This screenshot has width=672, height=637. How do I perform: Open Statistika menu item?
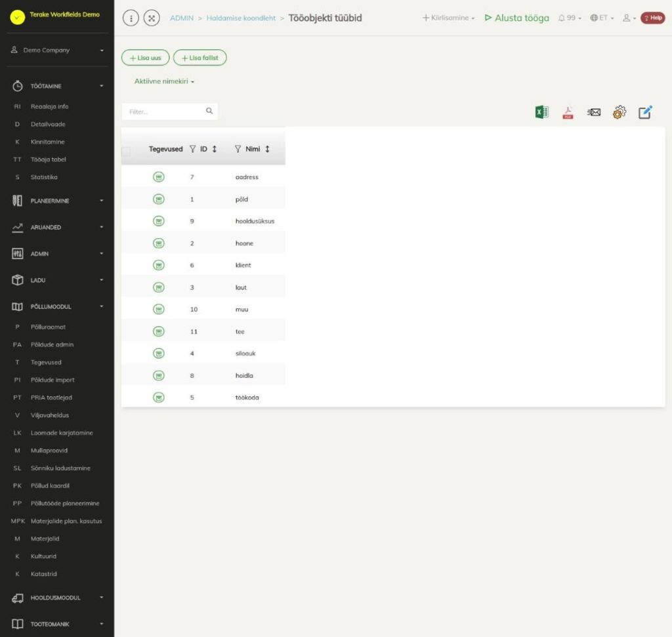click(44, 177)
